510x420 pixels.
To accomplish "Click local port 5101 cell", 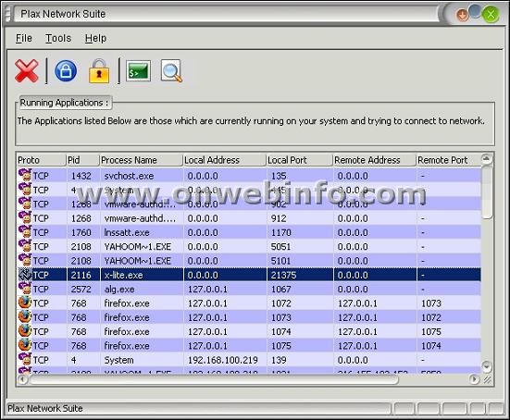I will (280, 261).
